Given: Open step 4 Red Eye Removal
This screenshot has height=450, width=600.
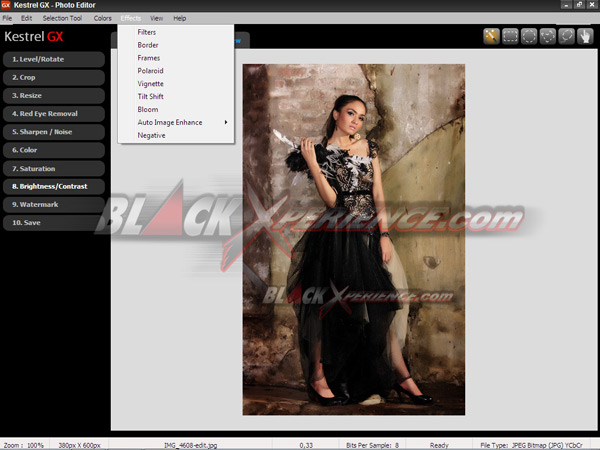Looking at the screenshot, I should point(54,114).
